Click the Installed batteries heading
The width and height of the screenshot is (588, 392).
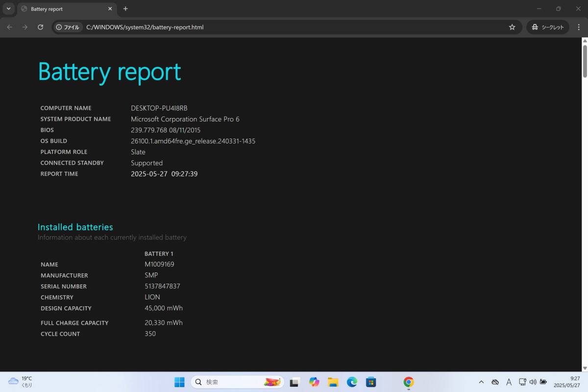pyautogui.click(x=75, y=227)
